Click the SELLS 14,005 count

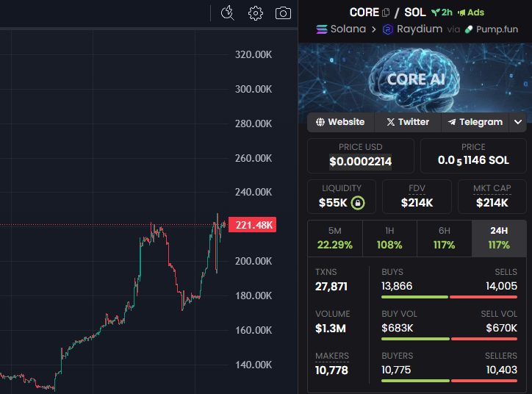click(501, 286)
